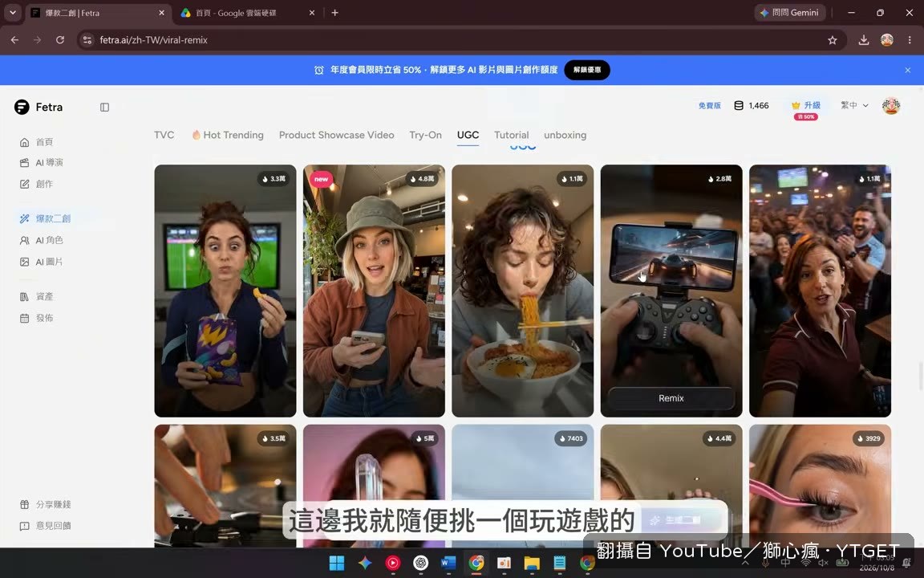Click Remix on the game controller video
Viewport: 924px width, 578px height.
pyautogui.click(x=671, y=399)
